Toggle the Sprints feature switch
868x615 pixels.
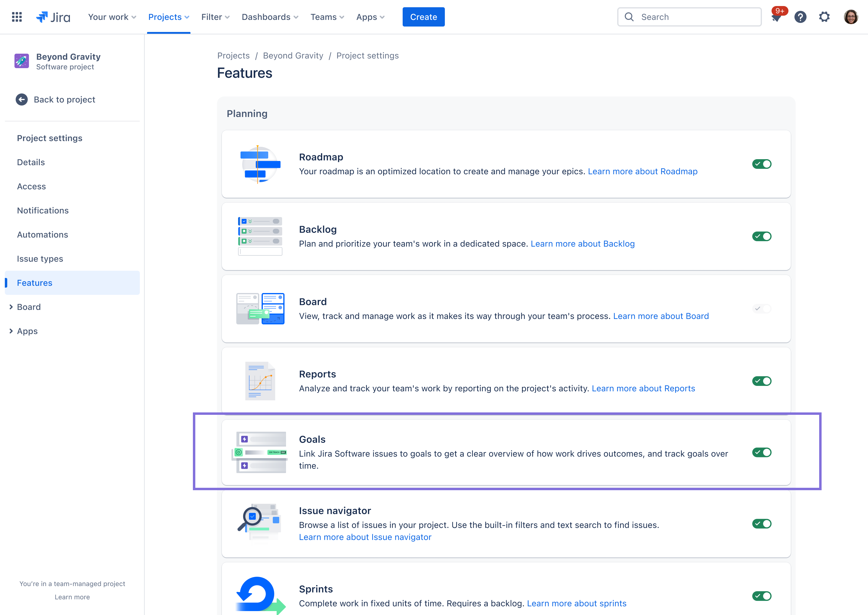click(762, 596)
